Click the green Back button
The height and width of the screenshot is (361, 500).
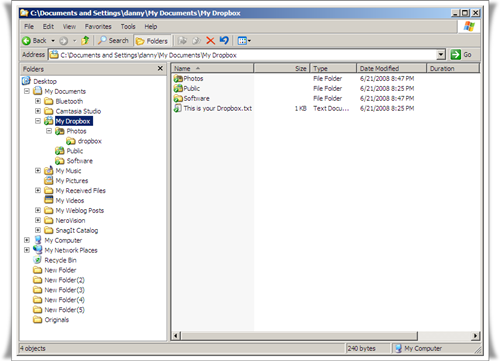coord(35,41)
